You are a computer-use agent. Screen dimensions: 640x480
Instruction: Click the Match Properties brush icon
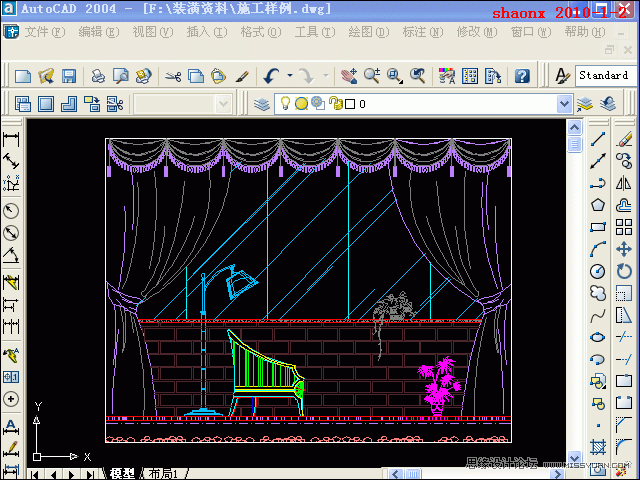click(242, 76)
